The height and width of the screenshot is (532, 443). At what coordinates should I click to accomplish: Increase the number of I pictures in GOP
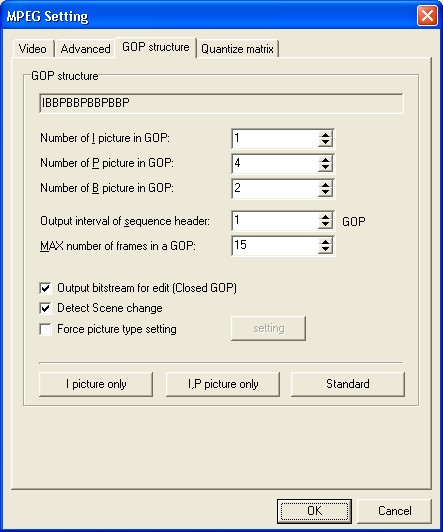coord(325,135)
